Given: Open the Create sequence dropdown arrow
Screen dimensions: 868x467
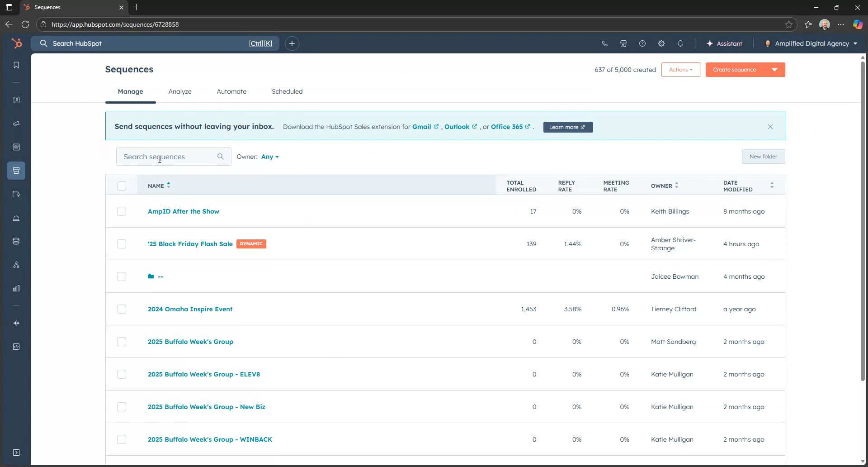Looking at the screenshot, I should click(x=774, y=69).
